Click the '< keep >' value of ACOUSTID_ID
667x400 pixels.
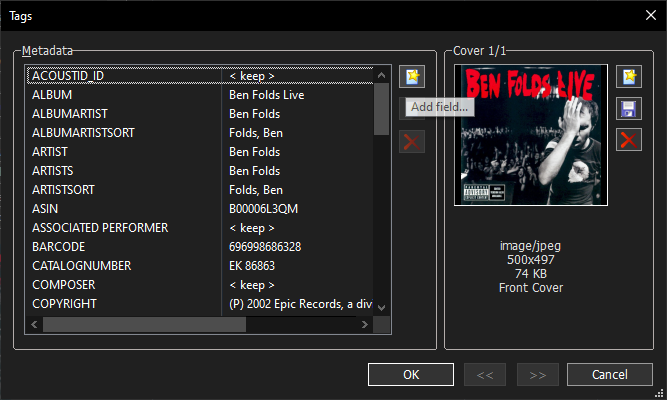click(x=252, y=76)
